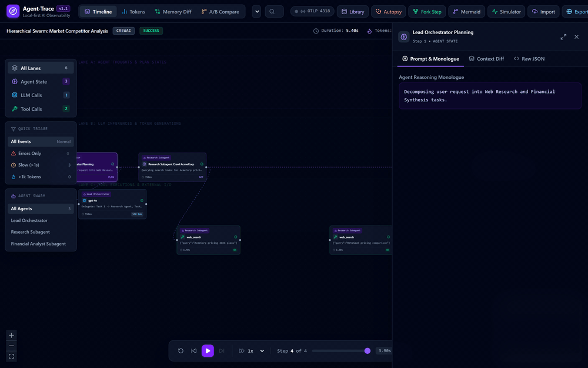Click the duration clock icon
Screen dimensions: 588x368
[x=316, y=31]
